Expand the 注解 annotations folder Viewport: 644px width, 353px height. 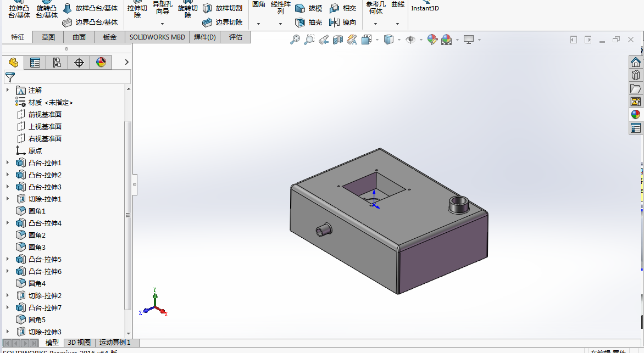[x=7, y=90]
